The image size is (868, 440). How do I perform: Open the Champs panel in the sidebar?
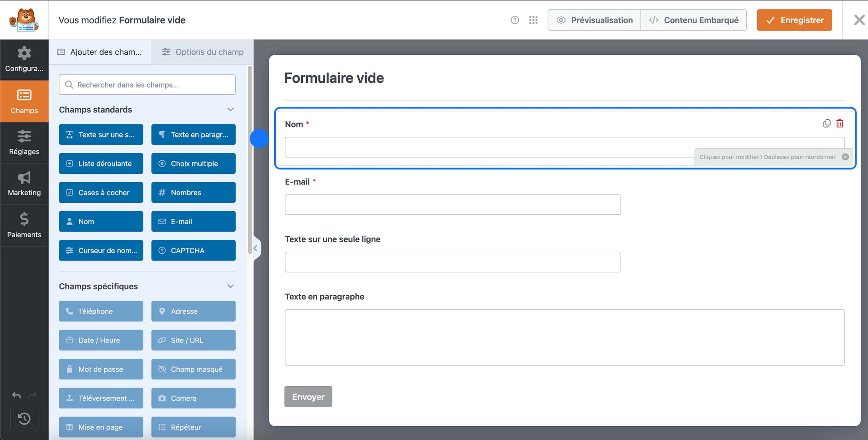click(24, 102)
